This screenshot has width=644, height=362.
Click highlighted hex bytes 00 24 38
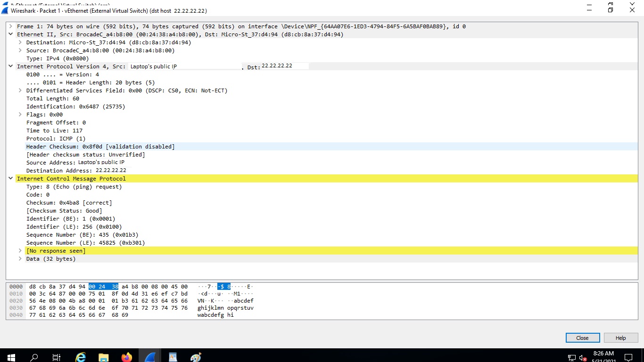coord(103,287)
